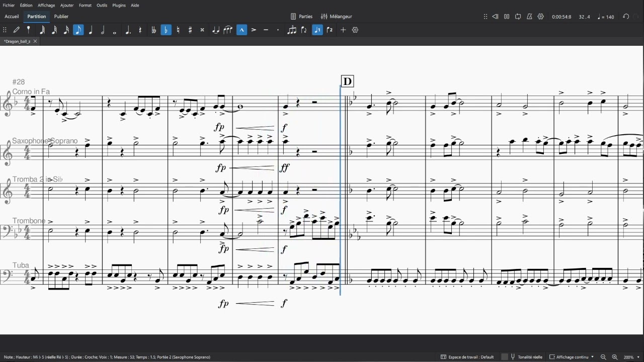The image size is (644, 362).
Task: Apply sharp accidental
Action: 190,30
